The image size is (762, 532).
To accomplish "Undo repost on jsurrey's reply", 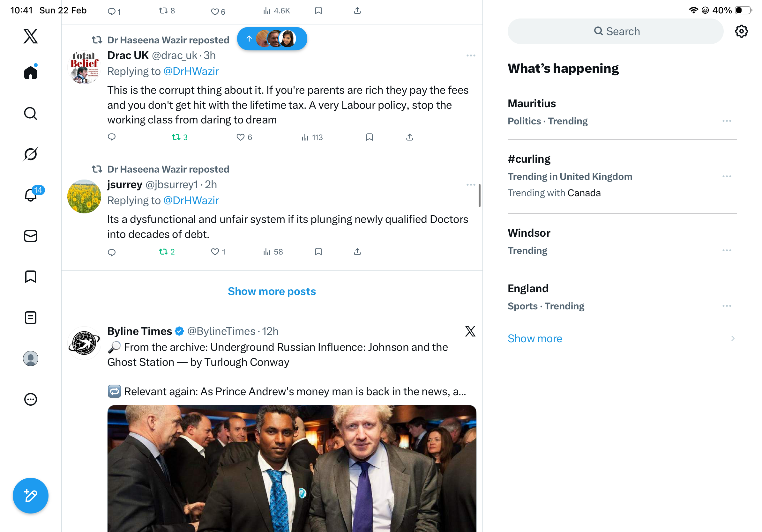I will (x=163, y=252).
